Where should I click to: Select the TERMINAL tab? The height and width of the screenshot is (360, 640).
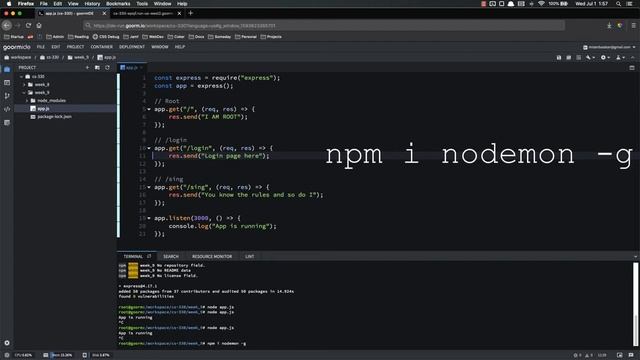tap(133, 256)
